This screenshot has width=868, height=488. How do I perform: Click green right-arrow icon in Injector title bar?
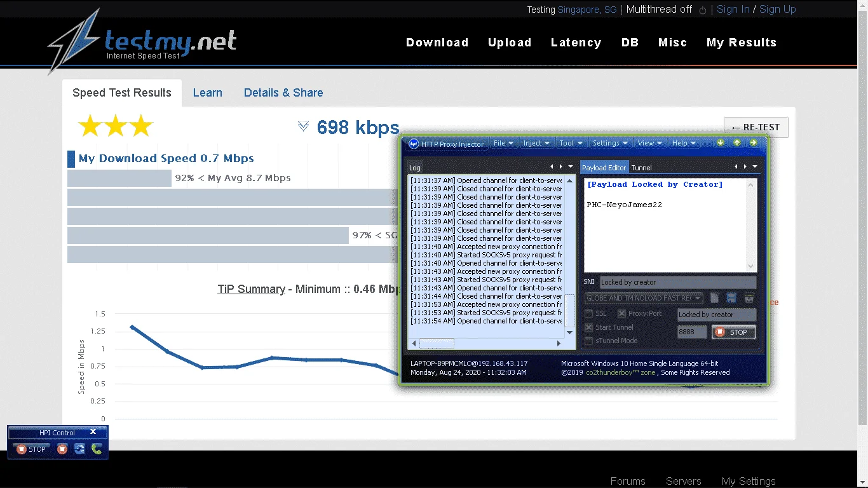(x=754, y=143)
